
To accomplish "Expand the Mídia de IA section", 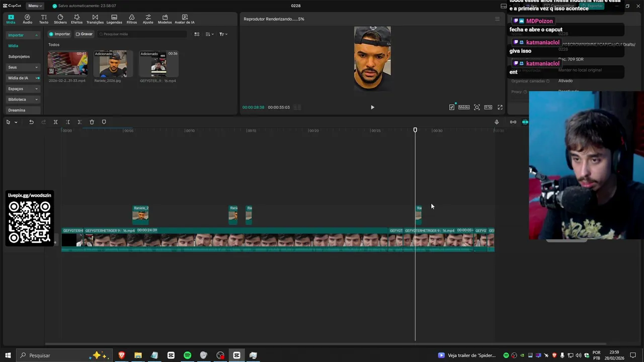I will [23, 78].
